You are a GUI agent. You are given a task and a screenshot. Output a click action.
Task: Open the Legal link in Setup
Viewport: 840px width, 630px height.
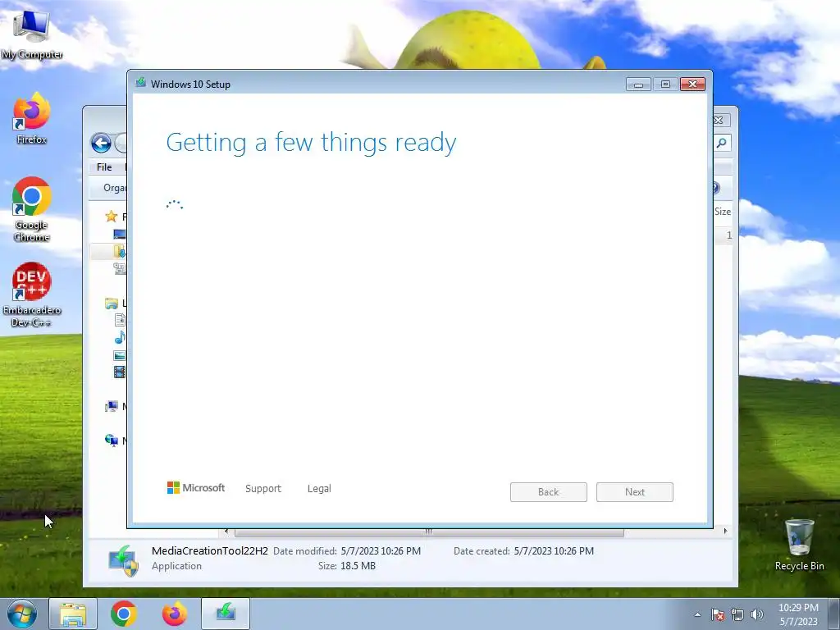click(x=319, y=489)
